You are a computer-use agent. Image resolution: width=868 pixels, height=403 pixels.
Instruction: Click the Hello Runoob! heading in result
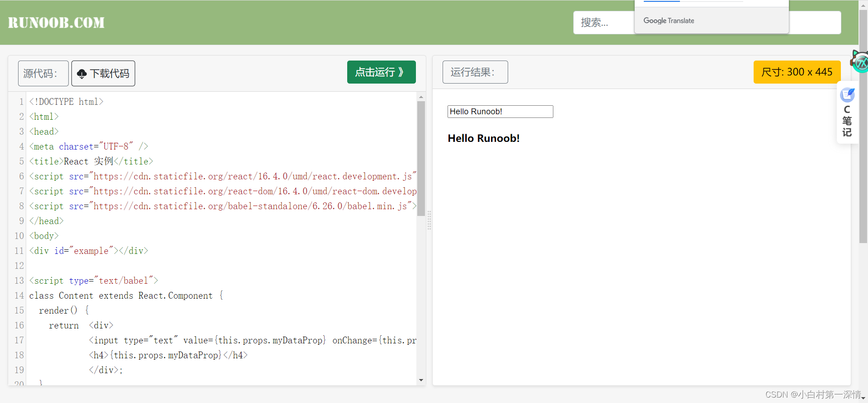pos(484,138)
